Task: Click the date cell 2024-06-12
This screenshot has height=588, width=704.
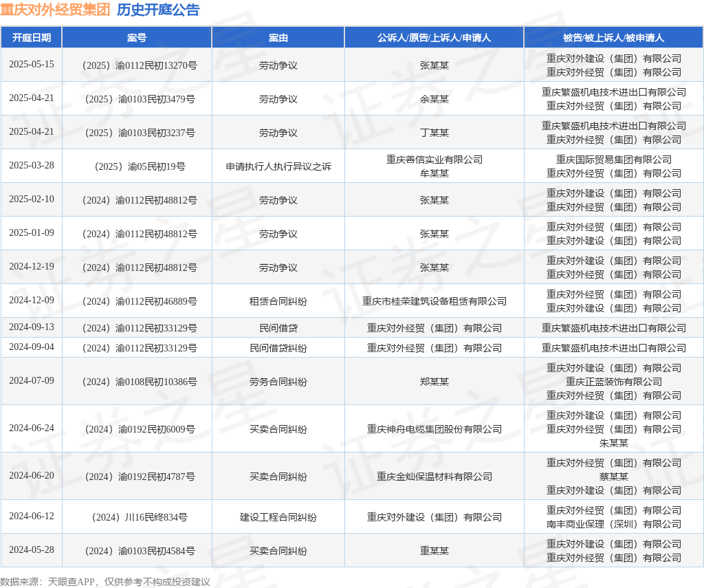Action: [32, 516]
